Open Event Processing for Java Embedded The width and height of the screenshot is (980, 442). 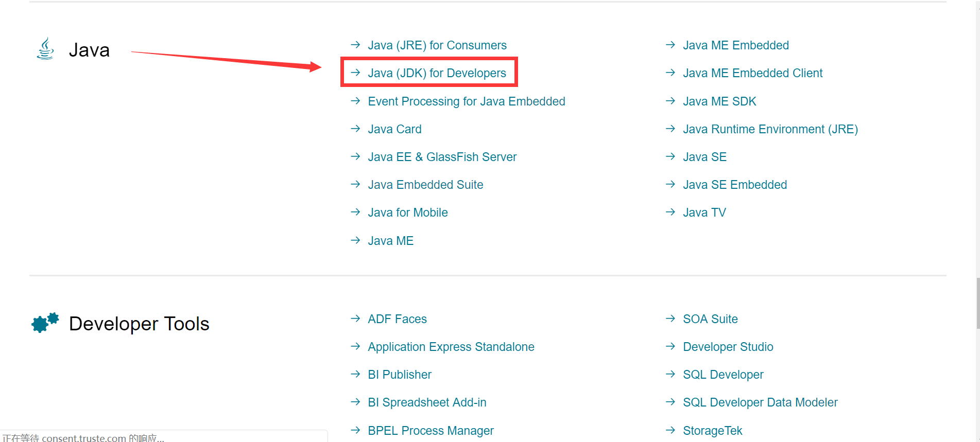[x=467, y=101]
